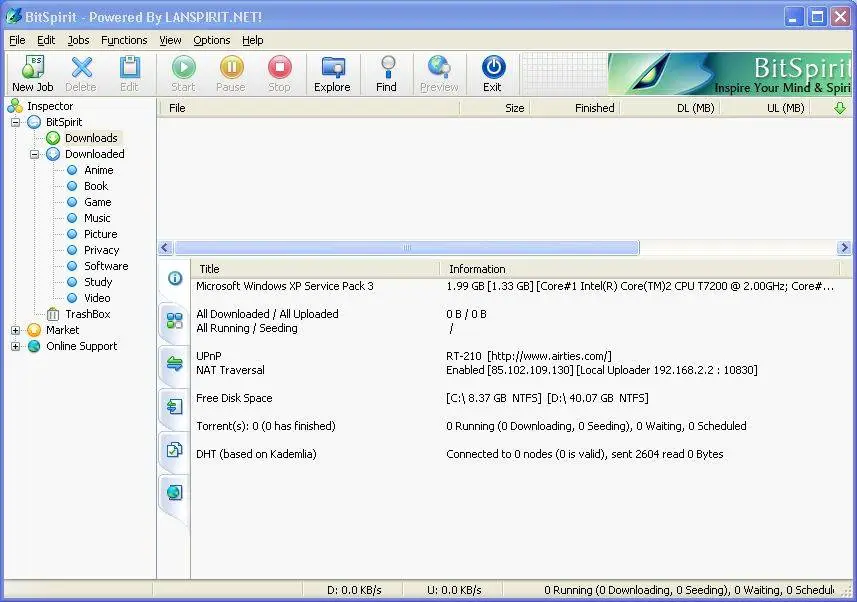Expand the Market tree node
Image resolution: width=857 pixels, height=602 pixels.
click(15, 330)
